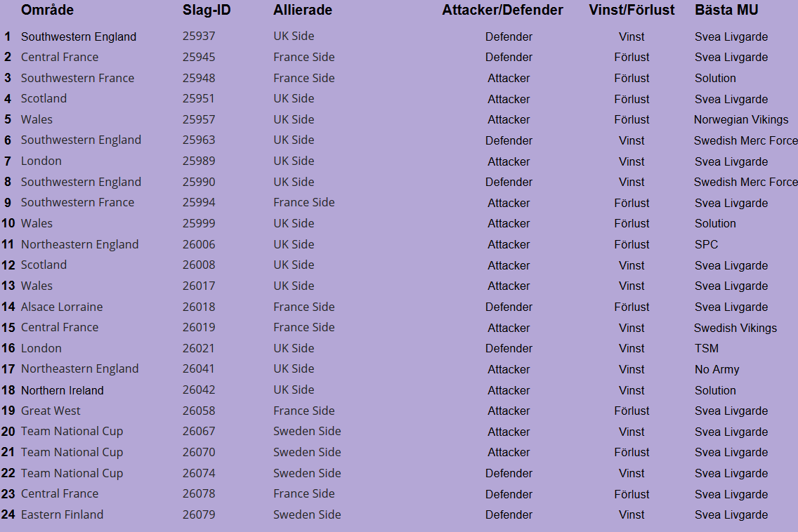Click No Army entry
The width and height of the screenshot is (798, 532).
(717, 370)
